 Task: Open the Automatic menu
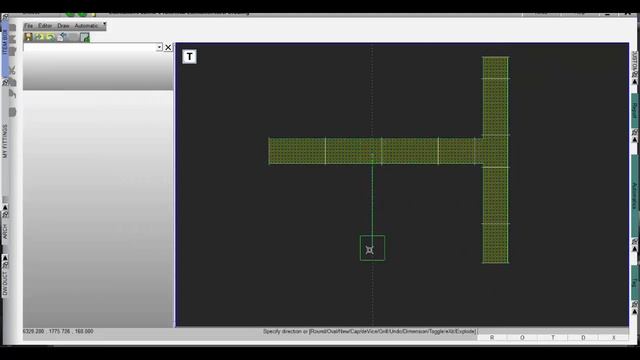point(86,26)
